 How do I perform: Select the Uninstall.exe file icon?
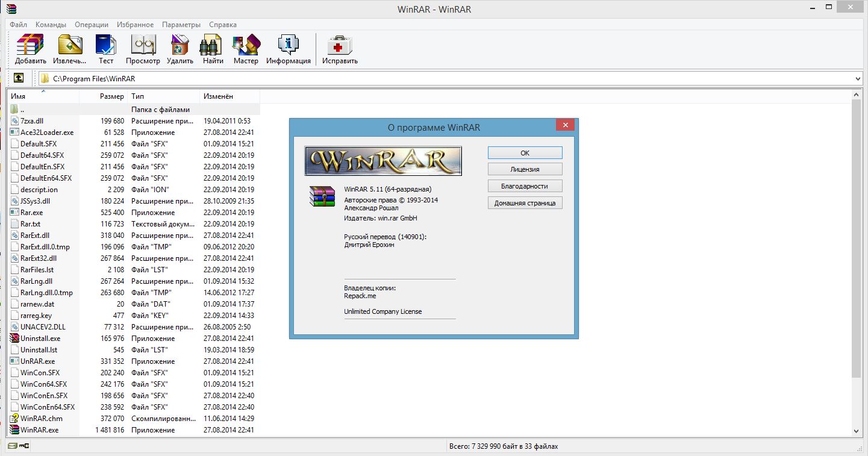(14, 339)
